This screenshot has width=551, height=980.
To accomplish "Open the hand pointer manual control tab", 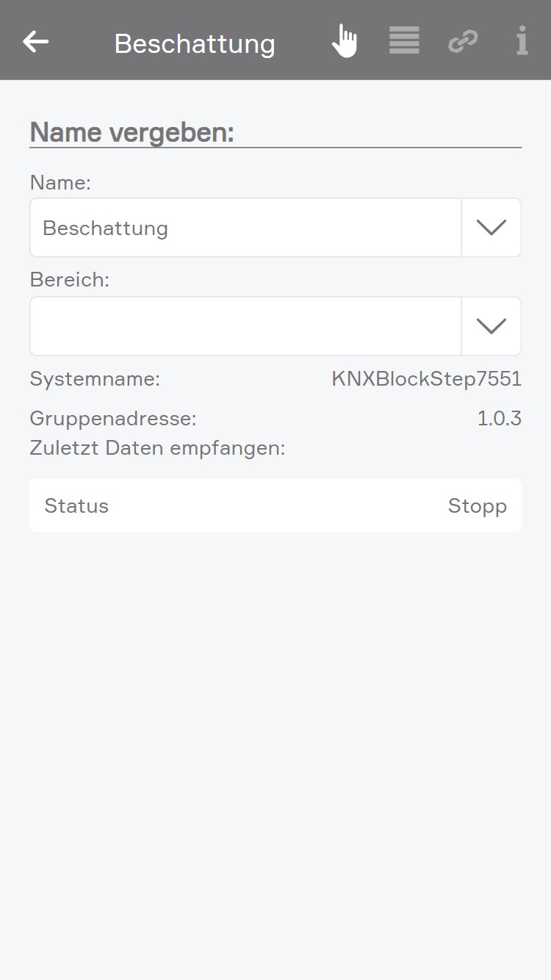I will point(344,41).
